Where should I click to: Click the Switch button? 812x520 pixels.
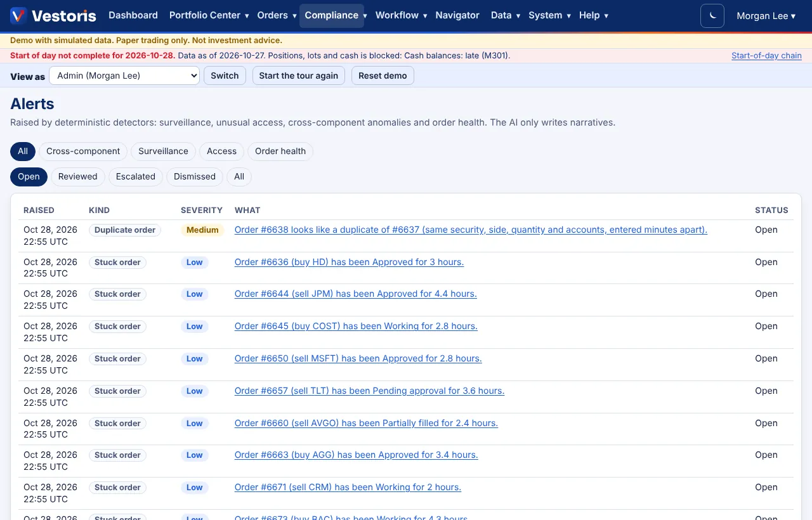[x=225, y=75]
